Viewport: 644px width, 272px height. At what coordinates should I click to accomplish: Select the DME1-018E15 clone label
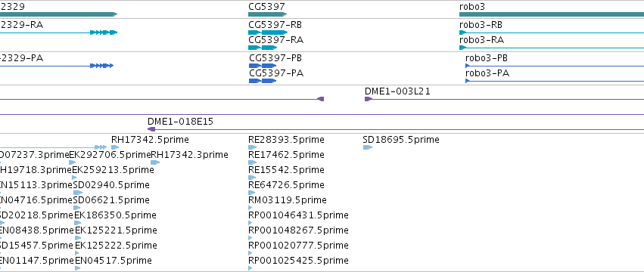pyautogui.click(x=180, y=122)
